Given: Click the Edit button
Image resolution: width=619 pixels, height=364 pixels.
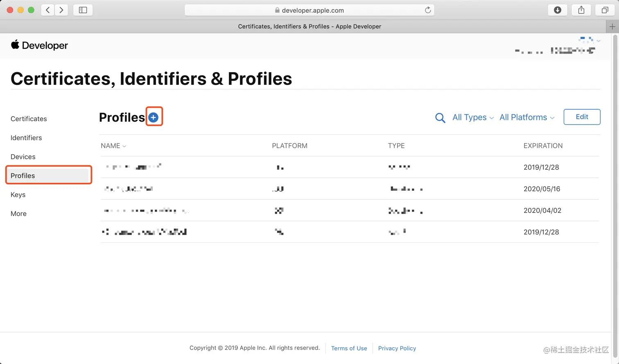Looking at the screenshot, I should pos(582,117).
